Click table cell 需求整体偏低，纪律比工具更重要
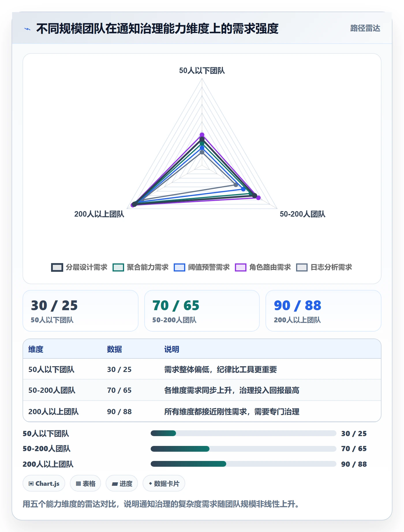404x532 pixels. tap(220, 369)
